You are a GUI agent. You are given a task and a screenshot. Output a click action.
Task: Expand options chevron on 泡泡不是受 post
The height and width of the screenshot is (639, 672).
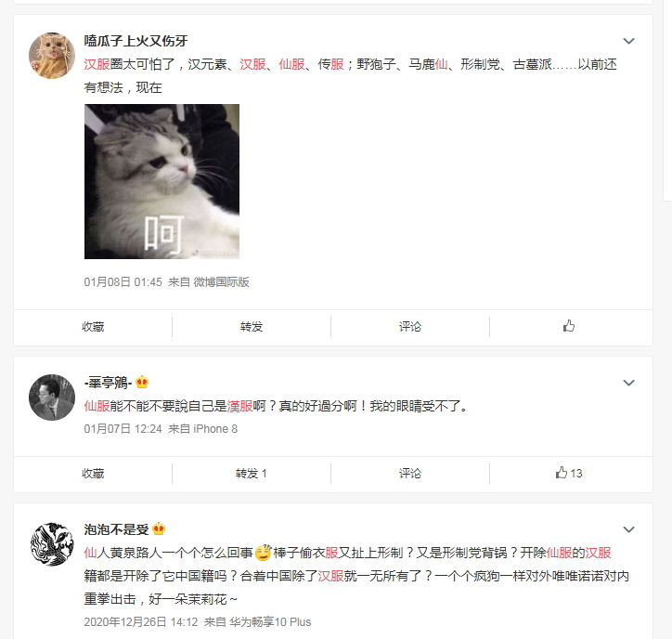pyautogui.click(x=628, y=529)
